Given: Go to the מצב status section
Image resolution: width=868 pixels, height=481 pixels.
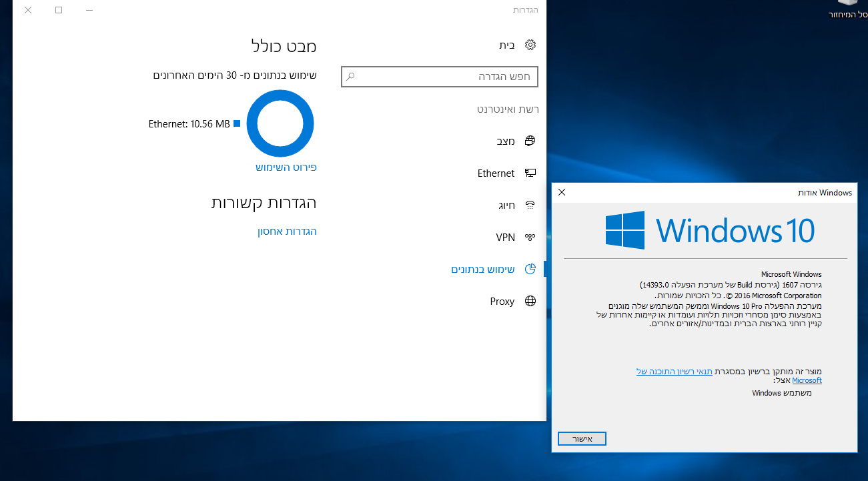Looking at the screenshot, I should [506, 141].
